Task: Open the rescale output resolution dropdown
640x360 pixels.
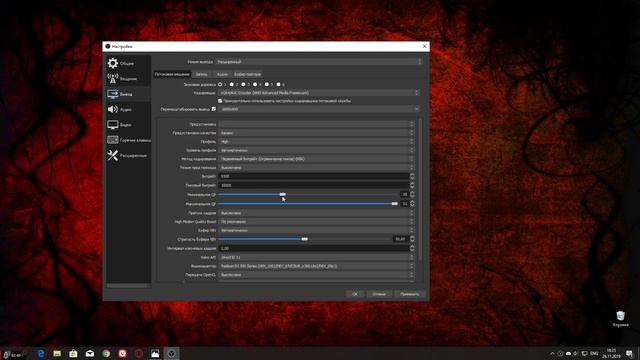Action: pos(319,109)
